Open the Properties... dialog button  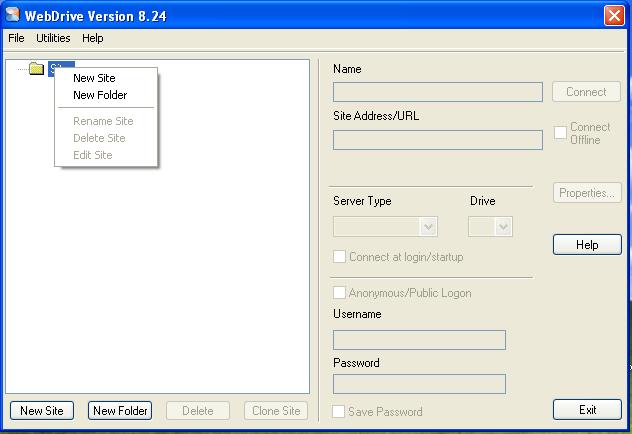pos(587,193)
